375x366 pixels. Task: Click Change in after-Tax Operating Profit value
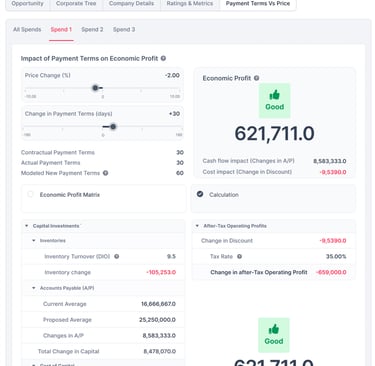click(x=331, y=272)
